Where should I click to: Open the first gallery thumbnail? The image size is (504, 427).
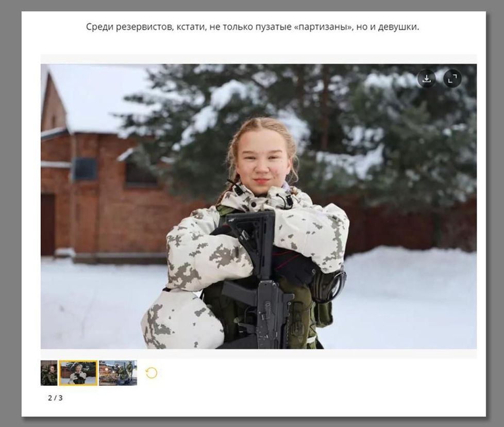(x=49, y=373)
